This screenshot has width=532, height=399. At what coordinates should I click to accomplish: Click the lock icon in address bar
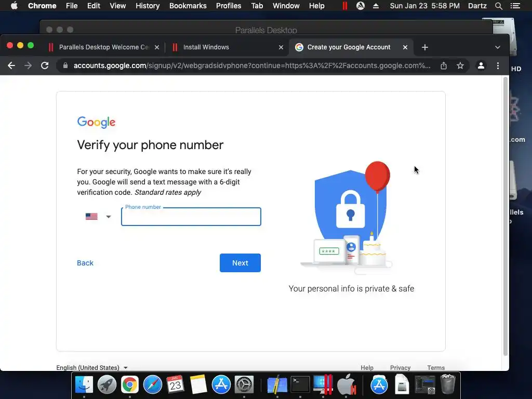coord(65,65)
